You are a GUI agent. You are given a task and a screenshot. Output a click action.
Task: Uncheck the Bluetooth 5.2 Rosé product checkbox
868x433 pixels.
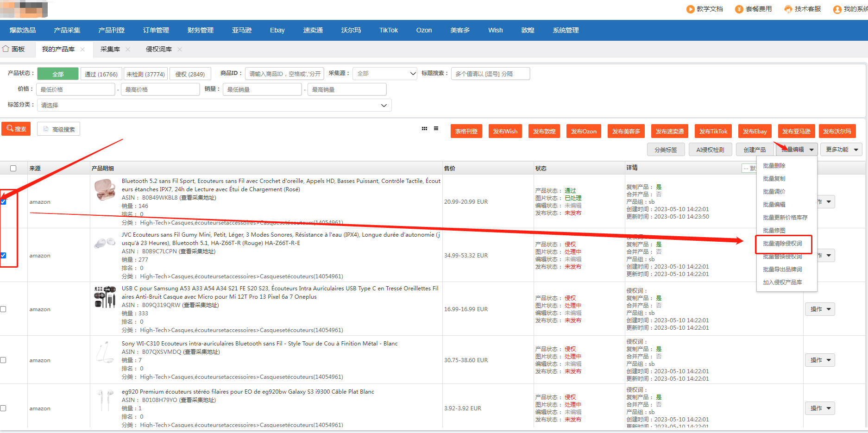coord(3,201)
